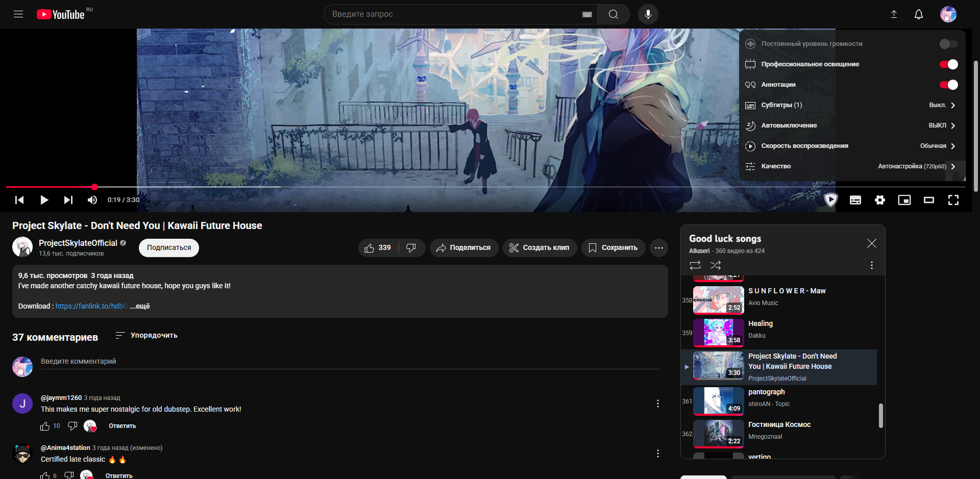Skip to the next video
The height and width of the screenshot is (479, 980).
pos(68,200)
